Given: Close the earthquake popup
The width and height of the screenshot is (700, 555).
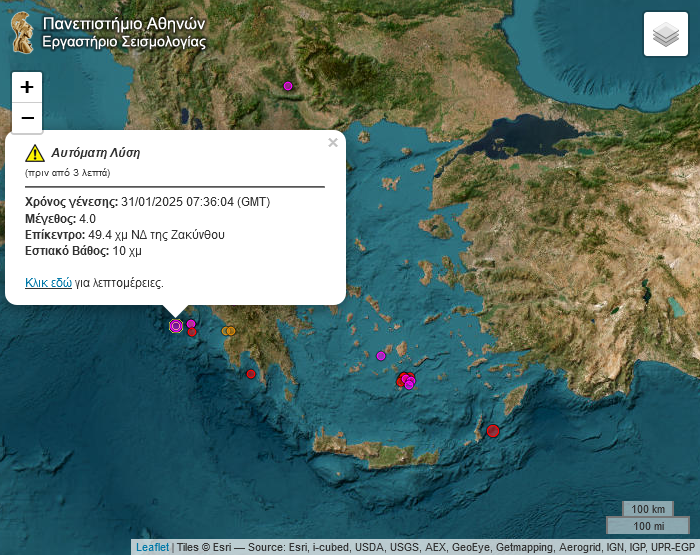Looking at the screenshot, I should coord(333,142).
